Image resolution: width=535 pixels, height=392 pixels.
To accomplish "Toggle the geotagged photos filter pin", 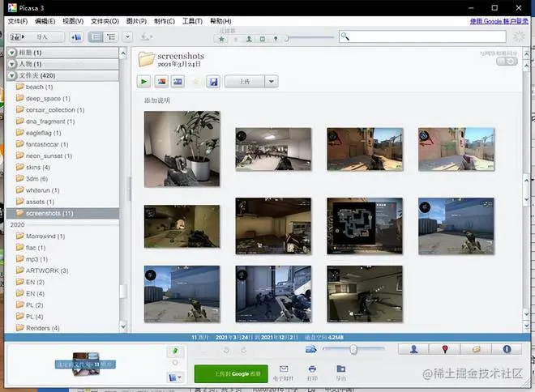I will pyautogui.click(x=276, y=39).
